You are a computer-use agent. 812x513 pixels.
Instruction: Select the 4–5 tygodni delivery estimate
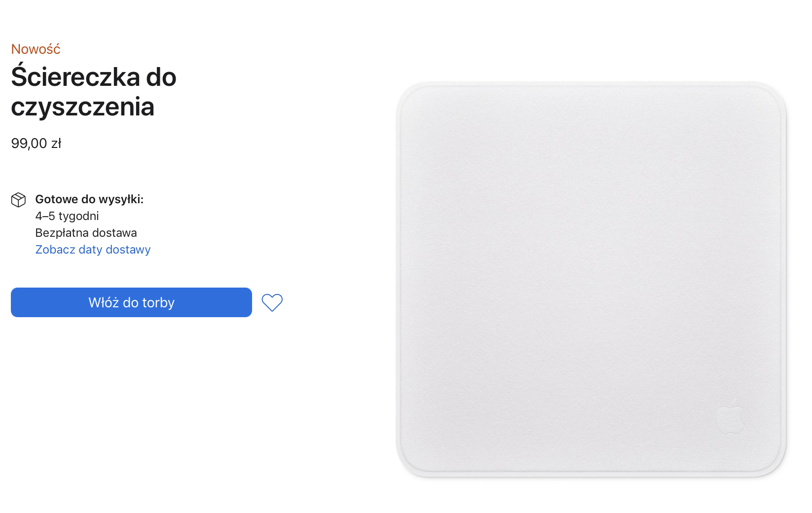[67, 216]
